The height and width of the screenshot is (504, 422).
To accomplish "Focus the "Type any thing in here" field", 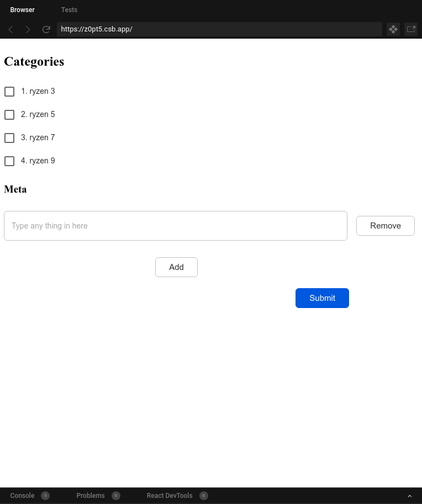I will pos(176,226).
